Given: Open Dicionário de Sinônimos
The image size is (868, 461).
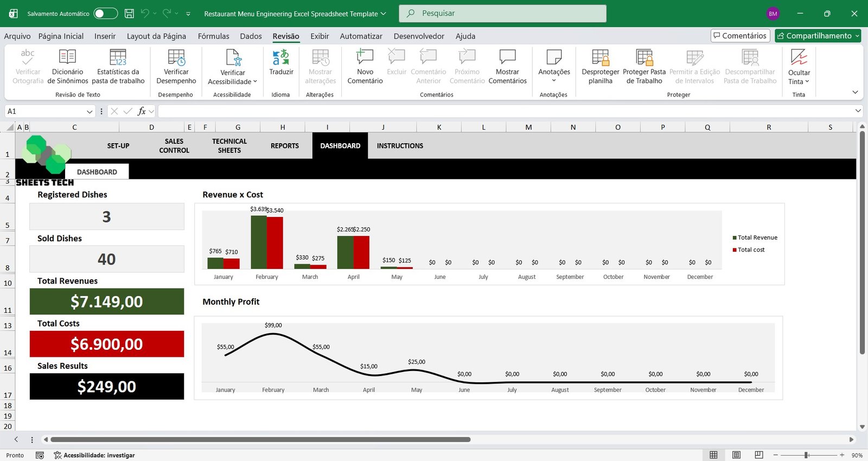Looking at the screenshot, I should 67,57.
